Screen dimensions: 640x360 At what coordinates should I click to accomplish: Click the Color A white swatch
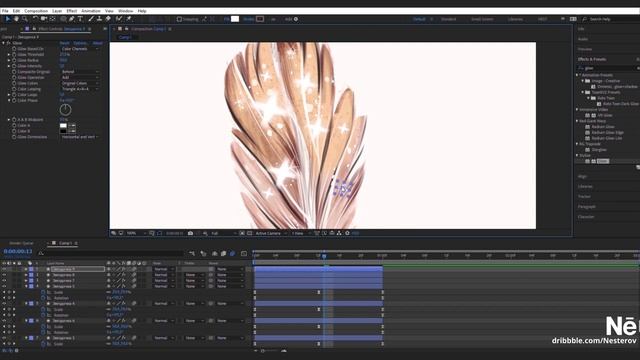pyautogui.click(x=63, y=126)
